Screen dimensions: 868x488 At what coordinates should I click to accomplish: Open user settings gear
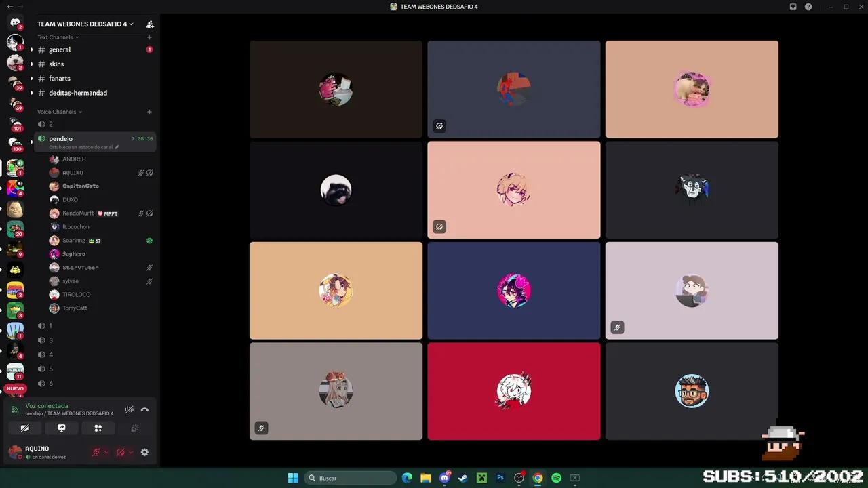144,452
